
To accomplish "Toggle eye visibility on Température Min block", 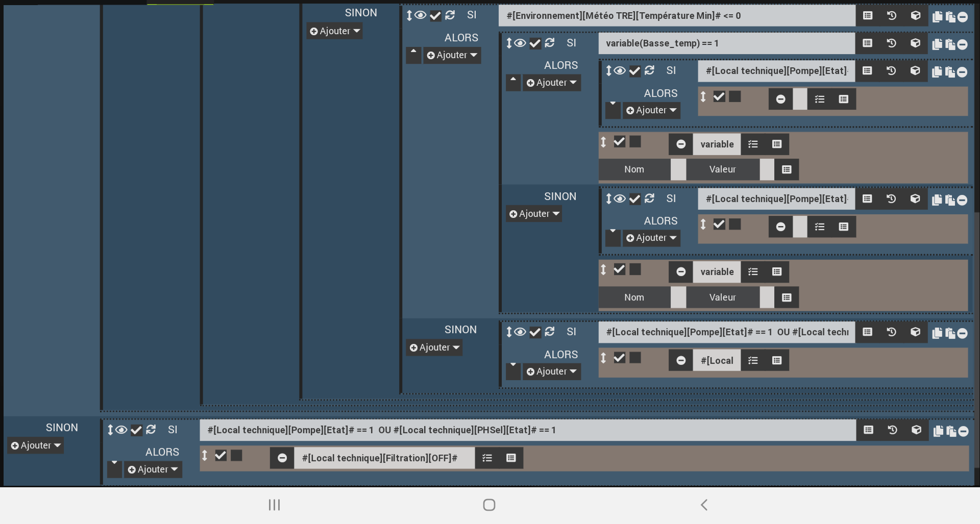I will (x=420, y=15).
